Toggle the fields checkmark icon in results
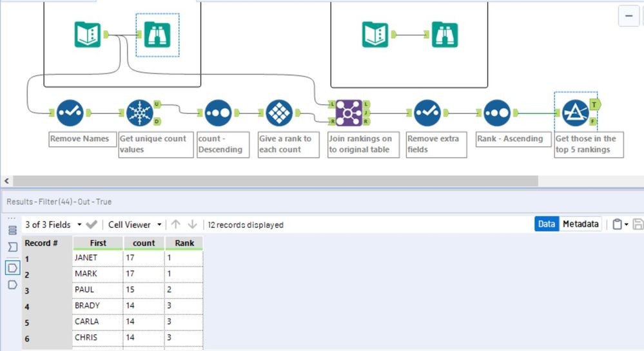This screenshot has height=351, width=644. click(92, 225)
